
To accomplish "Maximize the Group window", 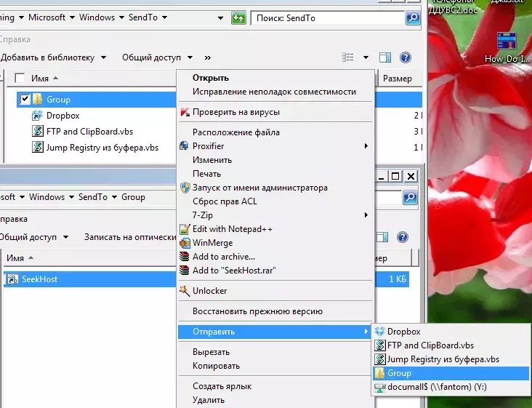I will click(x=395, y=176).
